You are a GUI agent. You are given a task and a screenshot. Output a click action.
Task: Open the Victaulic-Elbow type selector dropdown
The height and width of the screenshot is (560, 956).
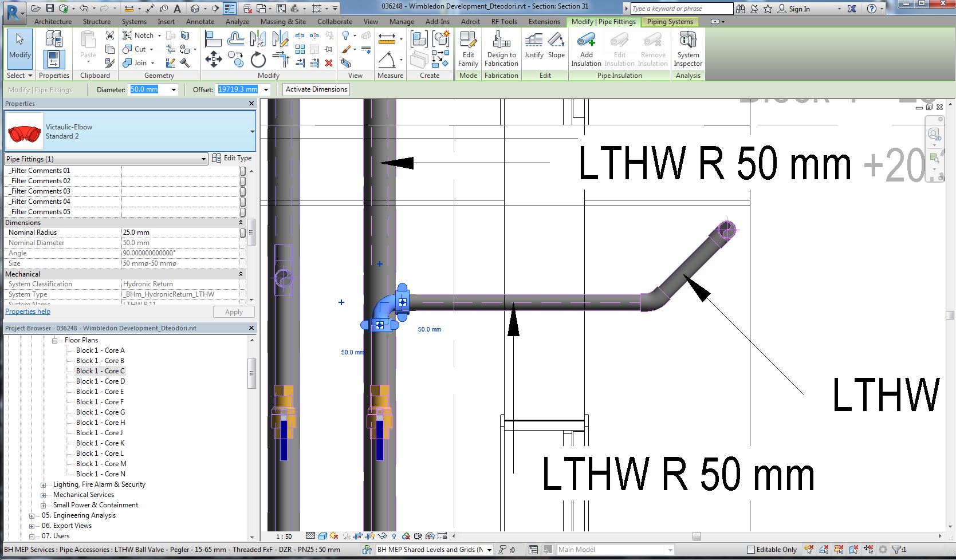click(252, 132)
